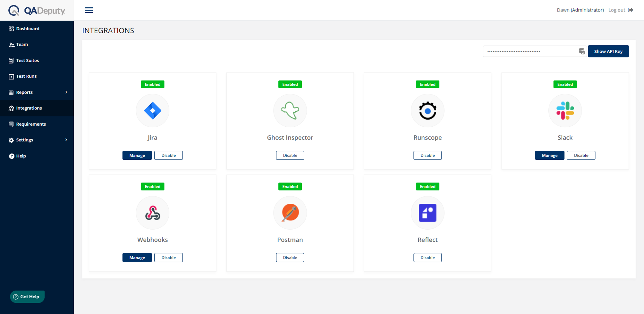This screenshot has width=644, height=314.
Task: Manage the Slack integration
Action: click(x=549, y=155)
